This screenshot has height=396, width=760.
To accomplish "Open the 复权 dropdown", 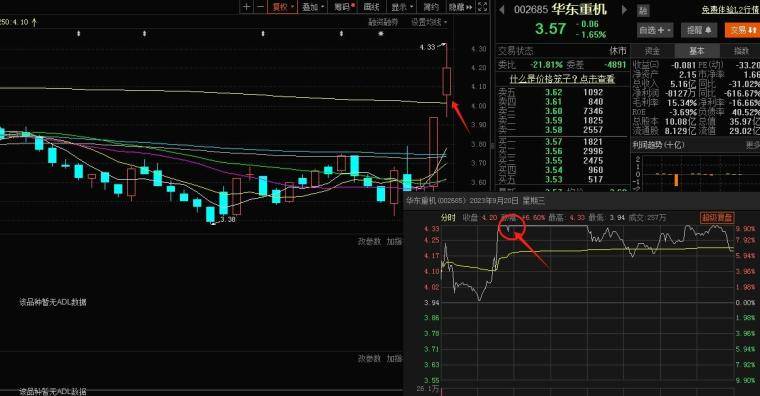I will pos(282,7).
